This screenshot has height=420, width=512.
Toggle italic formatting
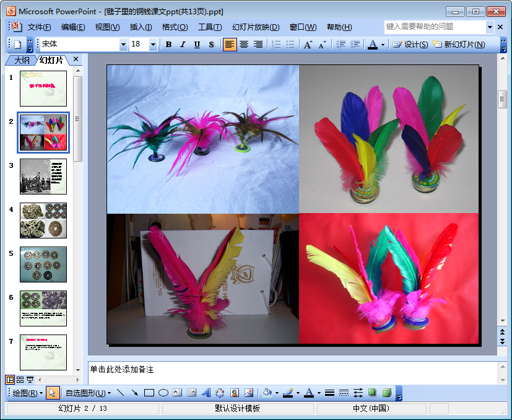point(183,45)
